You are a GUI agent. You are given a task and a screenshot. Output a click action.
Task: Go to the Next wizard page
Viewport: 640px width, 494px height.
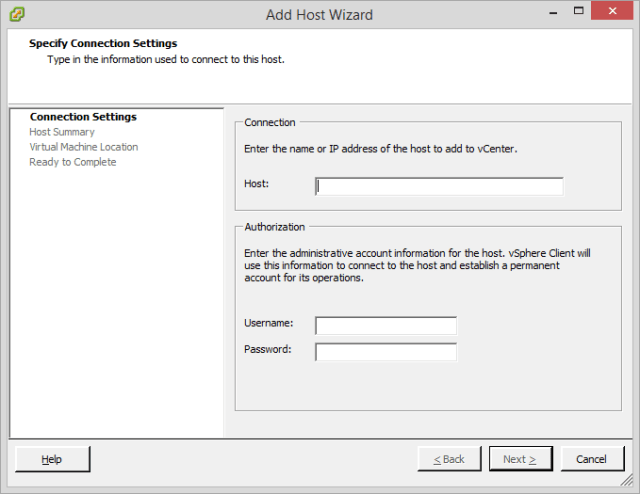click(520, 459)
